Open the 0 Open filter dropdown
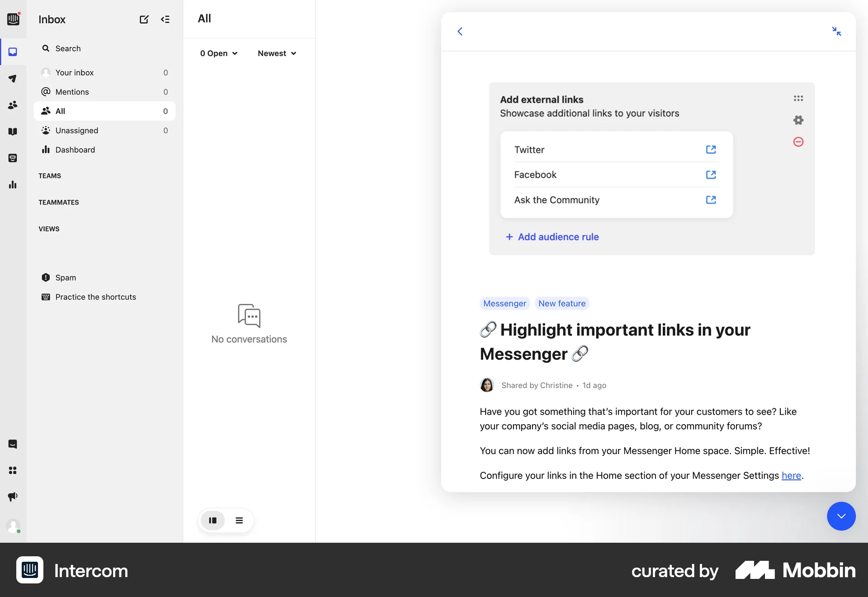The image size is (868, 597). [x=218, y=53]
